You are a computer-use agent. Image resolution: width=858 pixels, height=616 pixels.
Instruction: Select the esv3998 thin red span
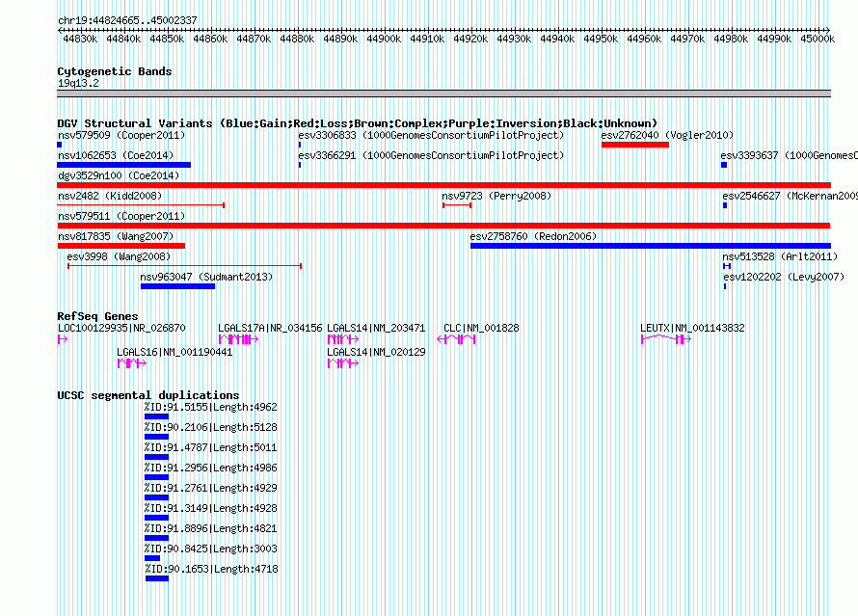click(x=185, y=266)
